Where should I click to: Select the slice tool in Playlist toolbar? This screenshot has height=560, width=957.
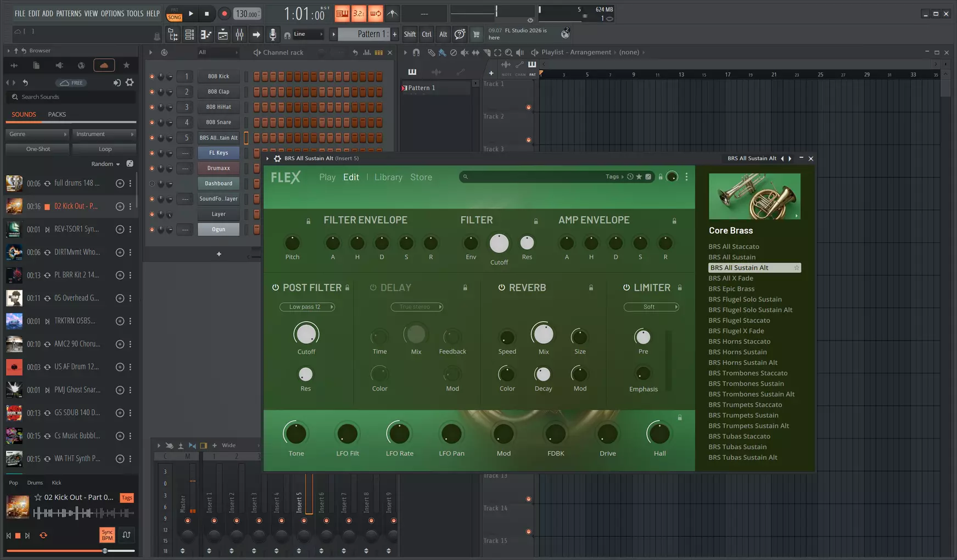[486, 53]
